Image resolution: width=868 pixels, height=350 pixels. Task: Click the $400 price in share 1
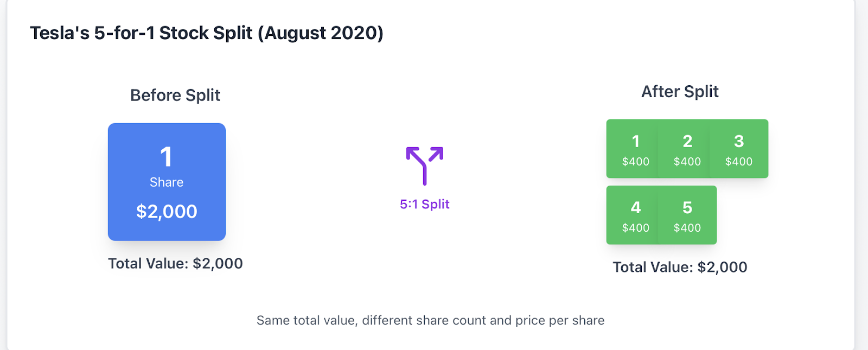coord(636,162)
